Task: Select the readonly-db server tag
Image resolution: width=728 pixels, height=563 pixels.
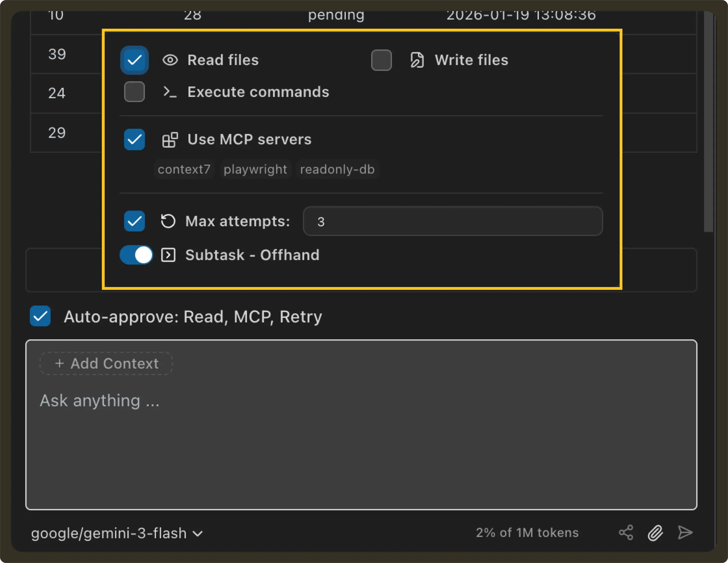Action: point(337,169)
